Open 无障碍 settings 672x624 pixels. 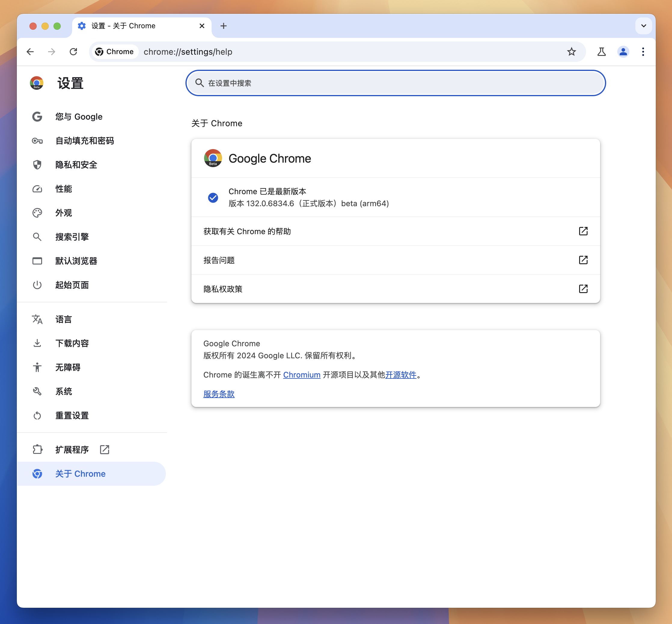(92, 367)
